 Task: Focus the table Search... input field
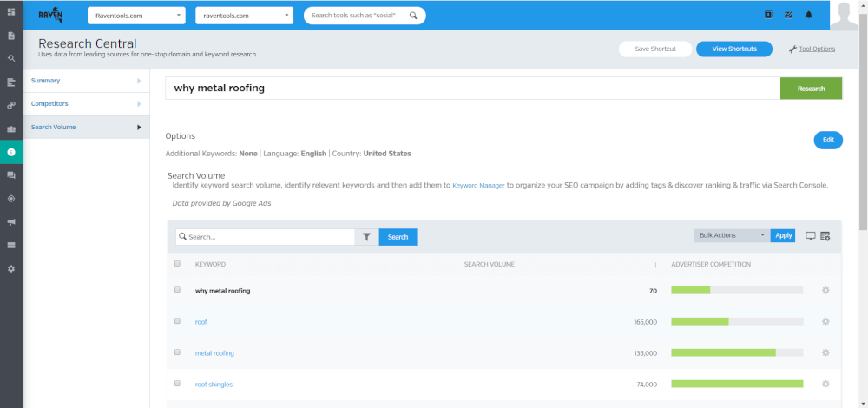point(265,237)
